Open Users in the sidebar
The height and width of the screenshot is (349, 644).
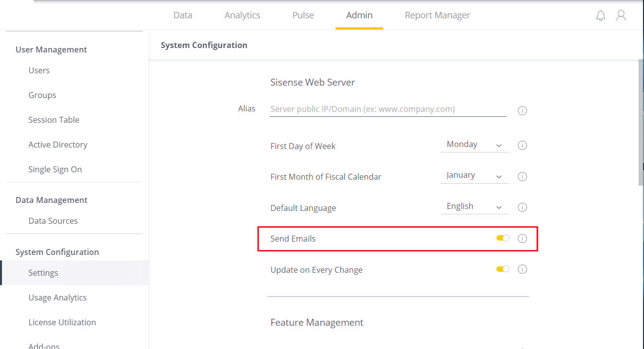click(x=39, y=70)
